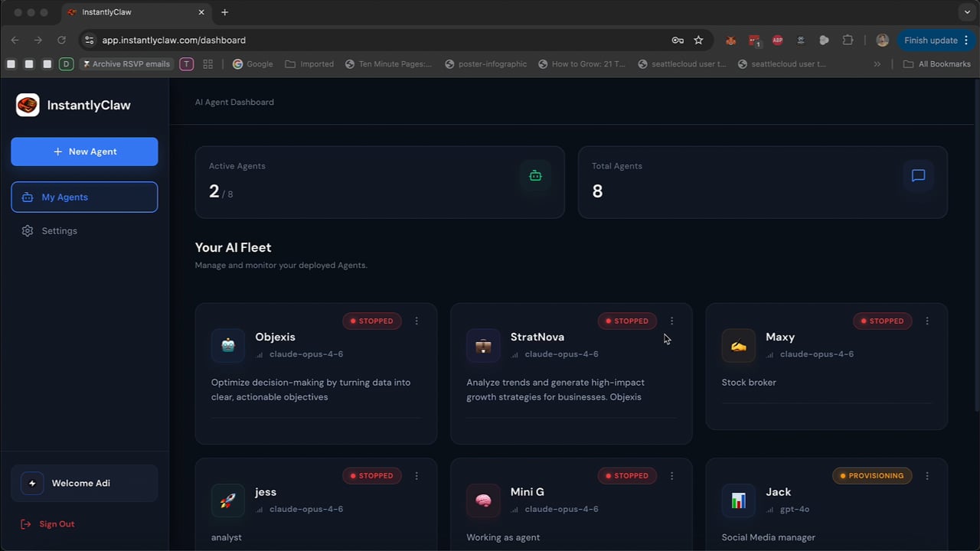This screenshot has height=551, width=980.
Task: Open the Chrome profile avatar
Action: [x=882, y=40]
